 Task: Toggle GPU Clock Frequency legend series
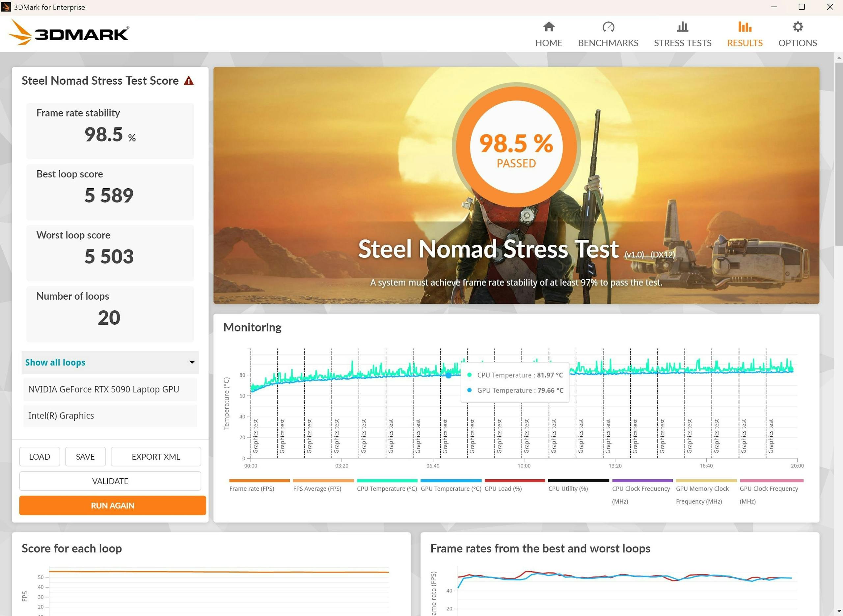pyautogui.click(x=769, y=495)
